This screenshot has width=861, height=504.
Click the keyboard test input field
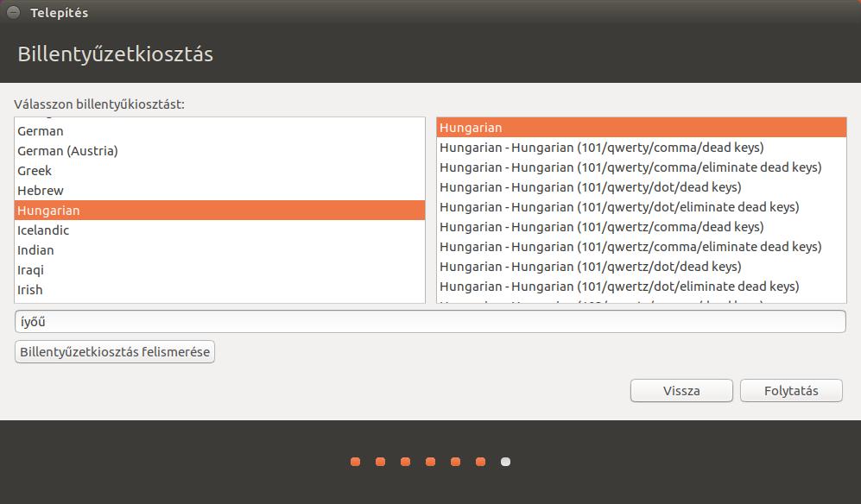click(x=430, y=322)
